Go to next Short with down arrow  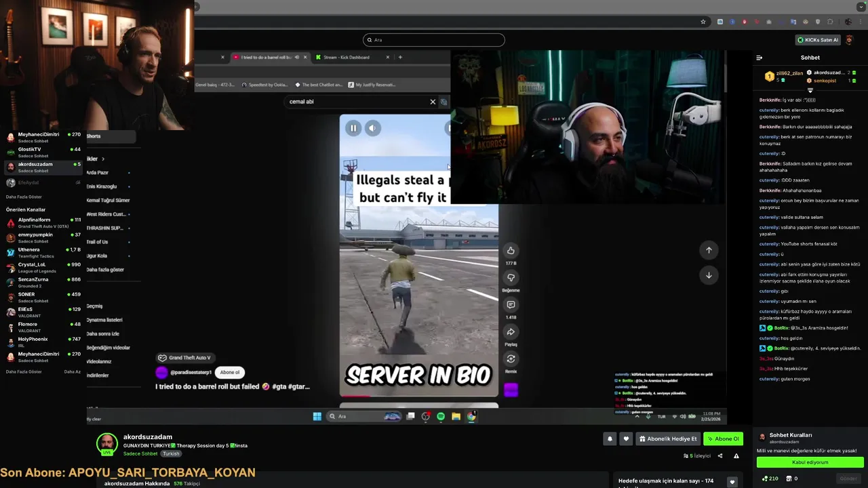point(709,275)
